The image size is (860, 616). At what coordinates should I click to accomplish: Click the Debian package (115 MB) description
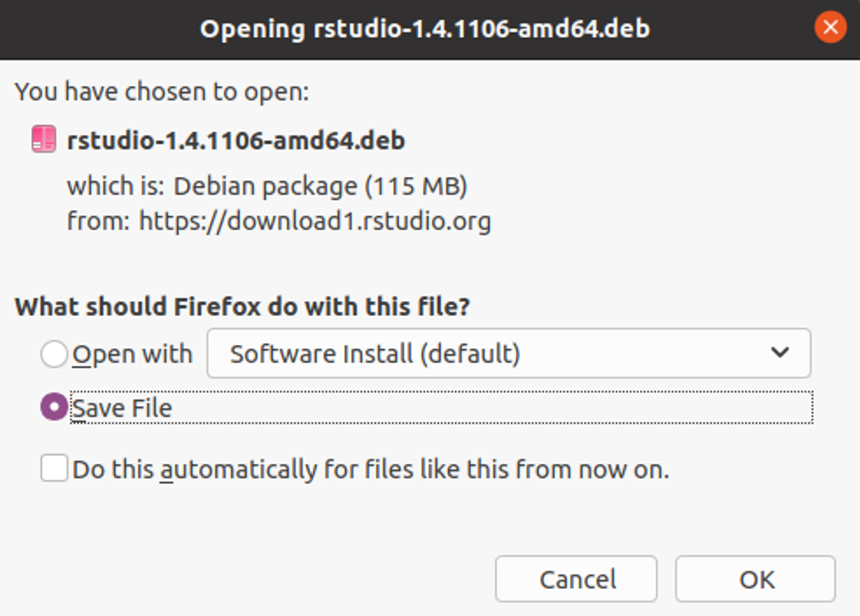point(267,186)
